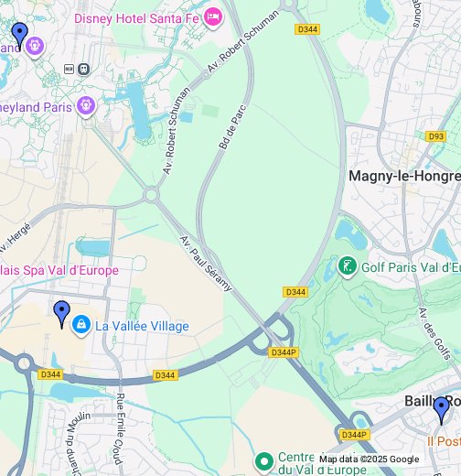The image size is (461, 476).
Task: Open the Golf Paris Val d'Europe golf icon
Action: 348,266
